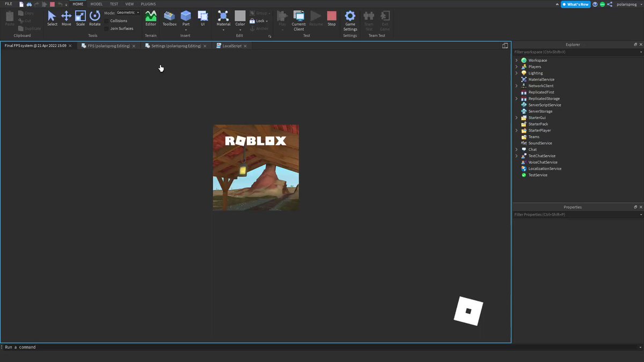The height and width of the screenshot is (362, 644).
Task: Activate the Move tool
Action: [66, 18]
